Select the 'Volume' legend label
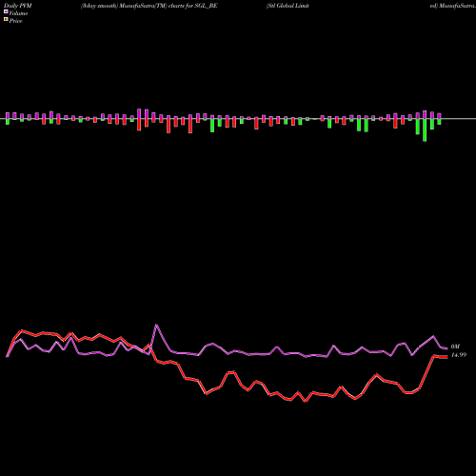This screenshot has height=476, width=476. point(18,13)
